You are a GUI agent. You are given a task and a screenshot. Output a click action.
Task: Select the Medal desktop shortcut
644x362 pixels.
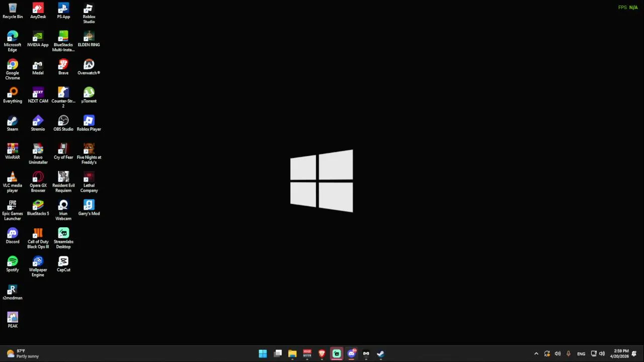point(38,67)
